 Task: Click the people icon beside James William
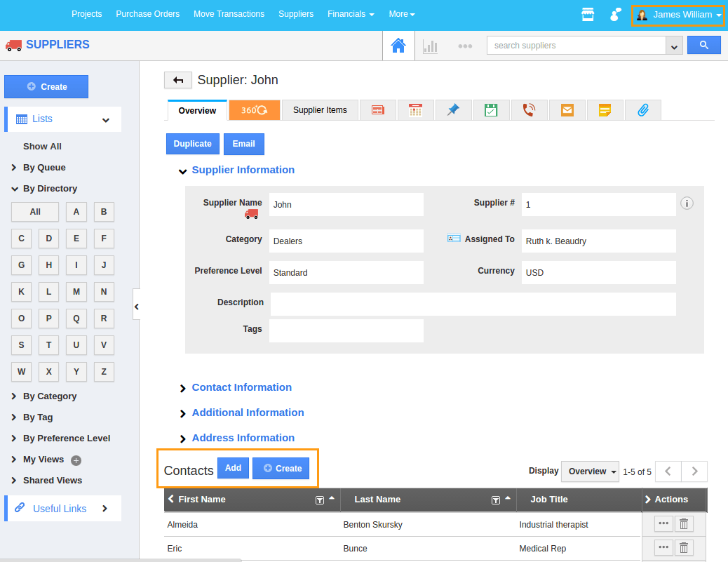click(615, 15)
